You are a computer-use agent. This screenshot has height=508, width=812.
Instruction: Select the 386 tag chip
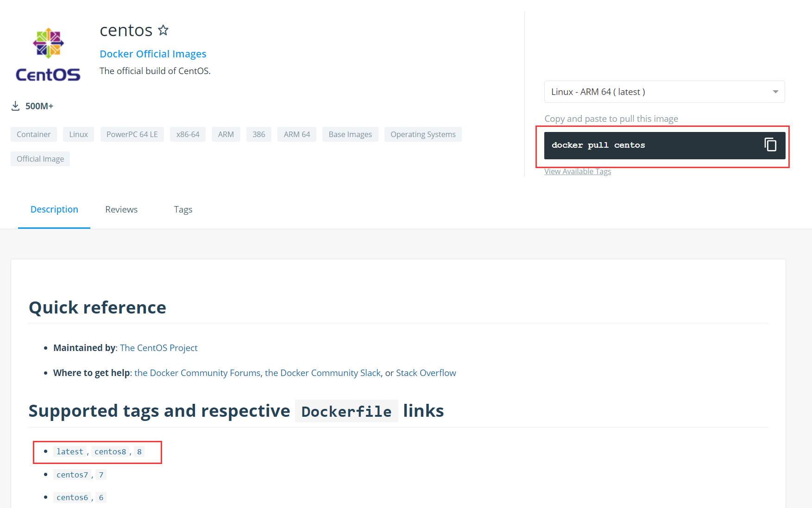pyautogui.click(x=258, y=134)
